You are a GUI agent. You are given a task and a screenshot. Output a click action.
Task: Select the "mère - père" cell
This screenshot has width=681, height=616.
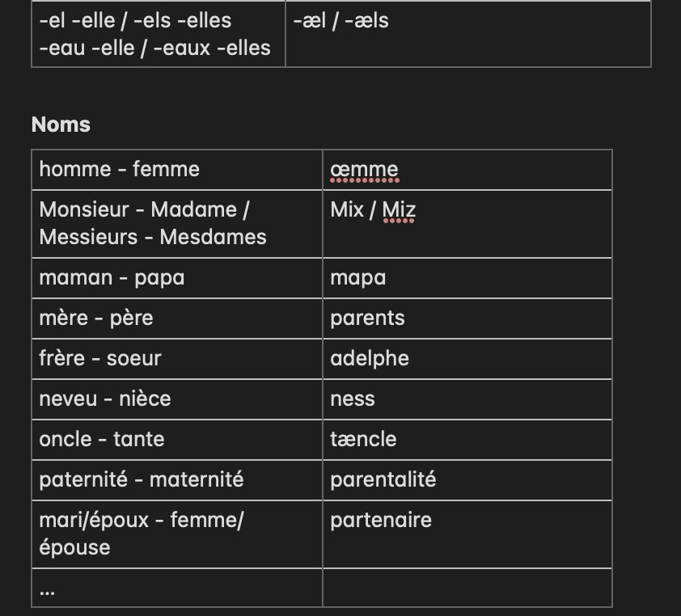coord(96,318)
